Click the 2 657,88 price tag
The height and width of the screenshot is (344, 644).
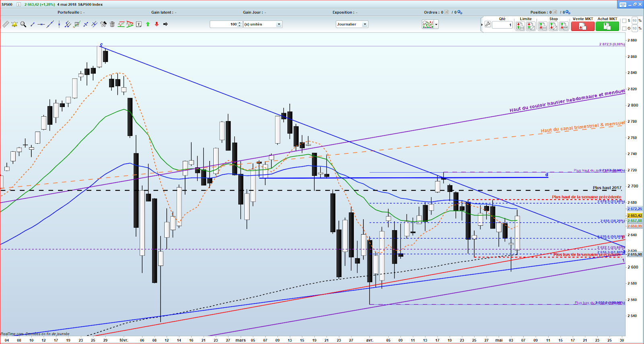click(x=635, y=221)
